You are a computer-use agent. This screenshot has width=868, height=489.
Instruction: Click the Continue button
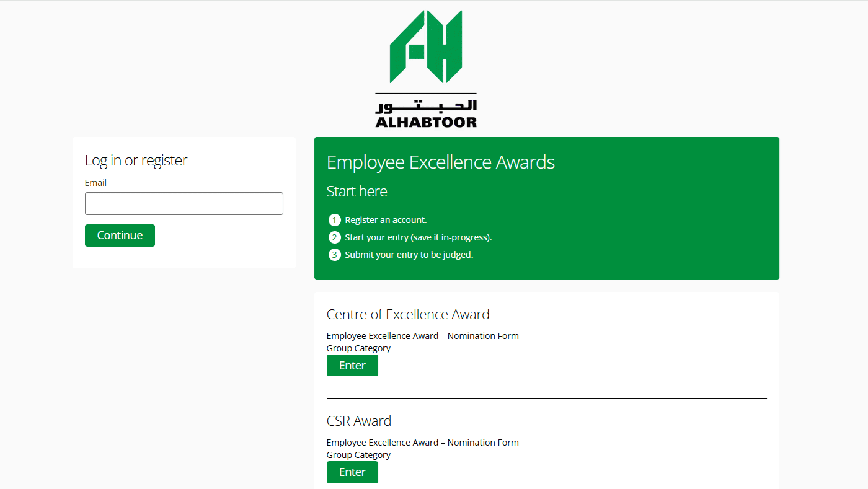coord(120,236)
